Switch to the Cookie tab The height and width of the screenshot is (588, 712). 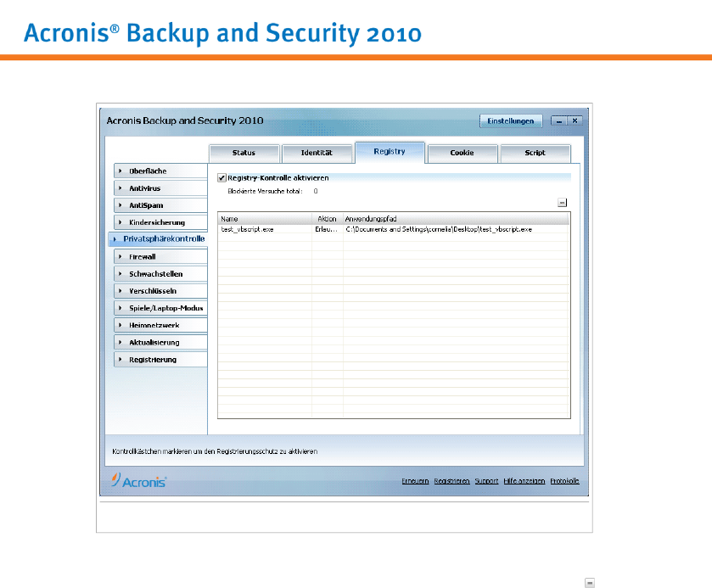pyautogui.click(x=463, y=153)
